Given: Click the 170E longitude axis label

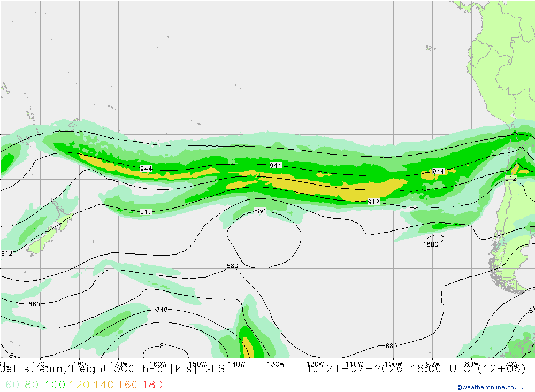Looking at the screenshot, I should [x=40, y=364].
